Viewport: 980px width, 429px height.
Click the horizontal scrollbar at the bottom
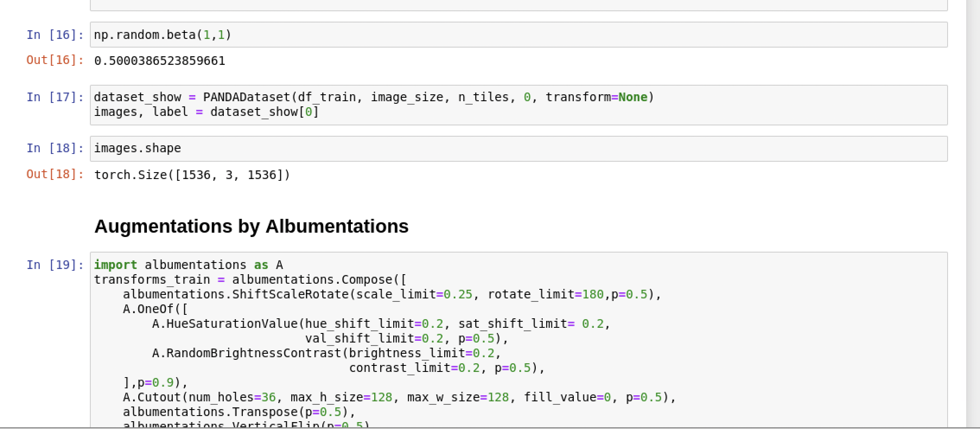[475, 427]
